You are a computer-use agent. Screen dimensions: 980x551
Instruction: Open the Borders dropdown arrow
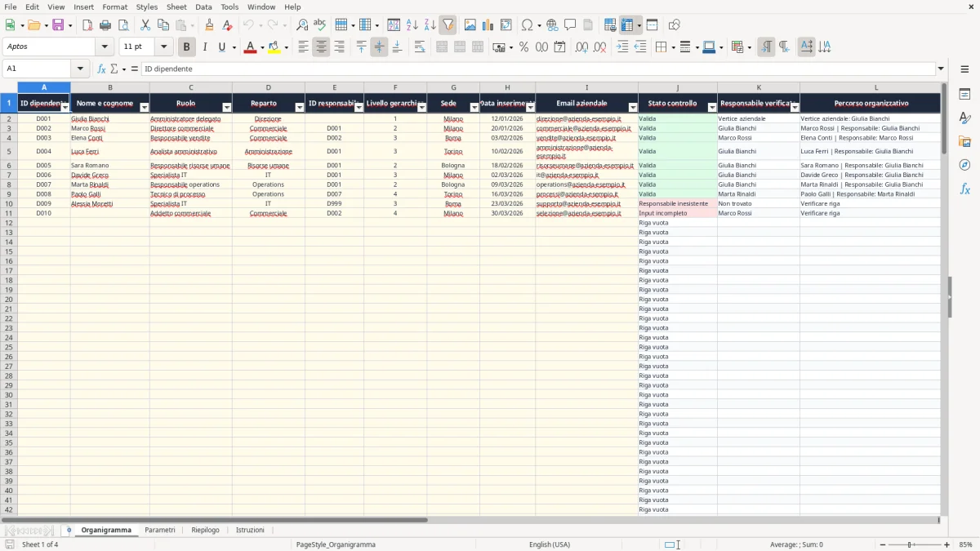(x=675, y=47)
